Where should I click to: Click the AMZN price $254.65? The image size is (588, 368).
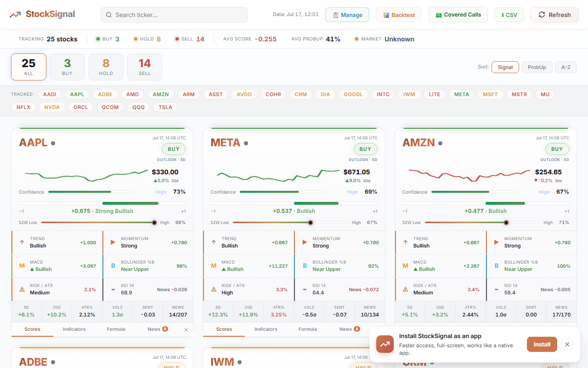point(548,172)
